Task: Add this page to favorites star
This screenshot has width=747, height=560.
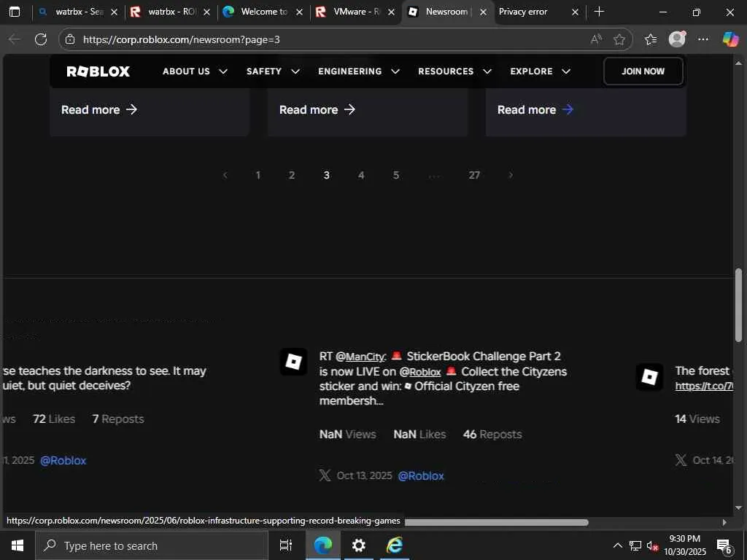Action: pyautogui.click(x=619, y=39)
